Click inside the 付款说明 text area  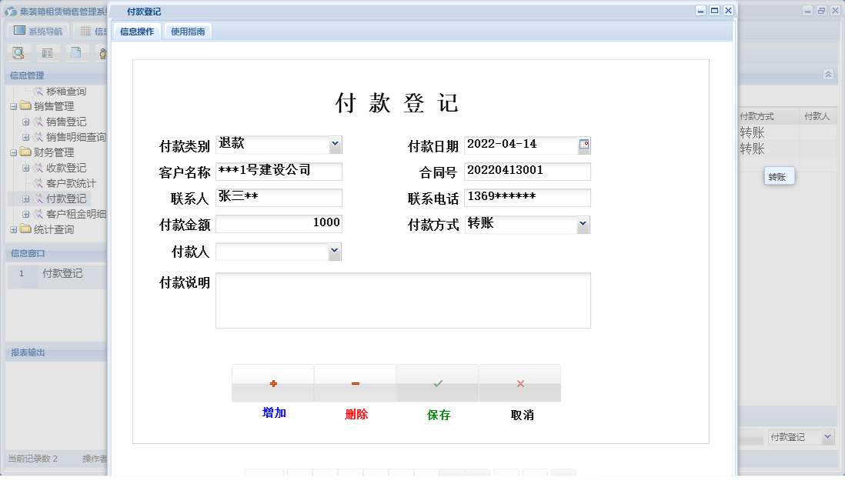[404, 300]
